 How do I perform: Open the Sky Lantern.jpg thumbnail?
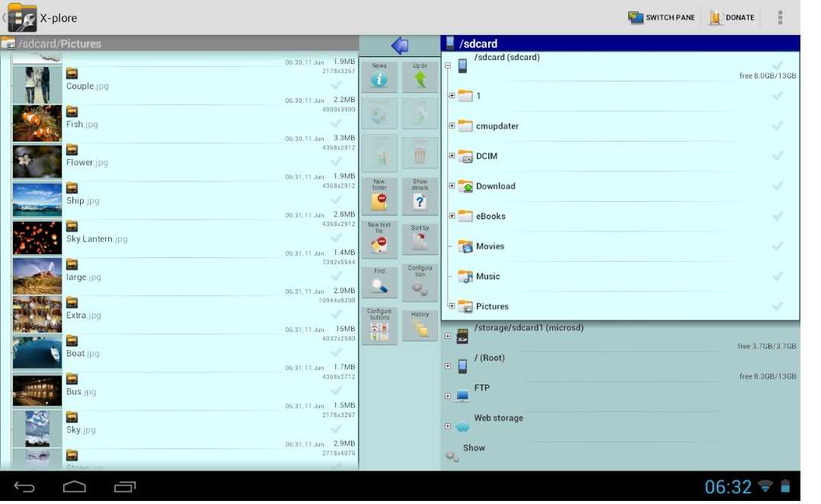(x=37, y=238)
